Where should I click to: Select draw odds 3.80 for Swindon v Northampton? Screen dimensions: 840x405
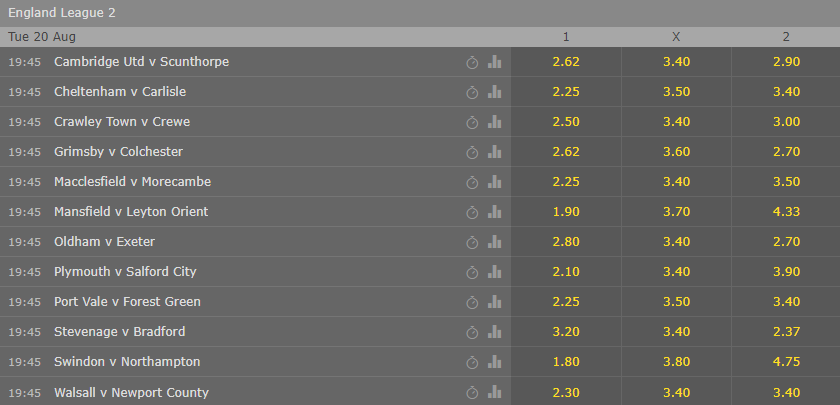[x=677, y=362]
